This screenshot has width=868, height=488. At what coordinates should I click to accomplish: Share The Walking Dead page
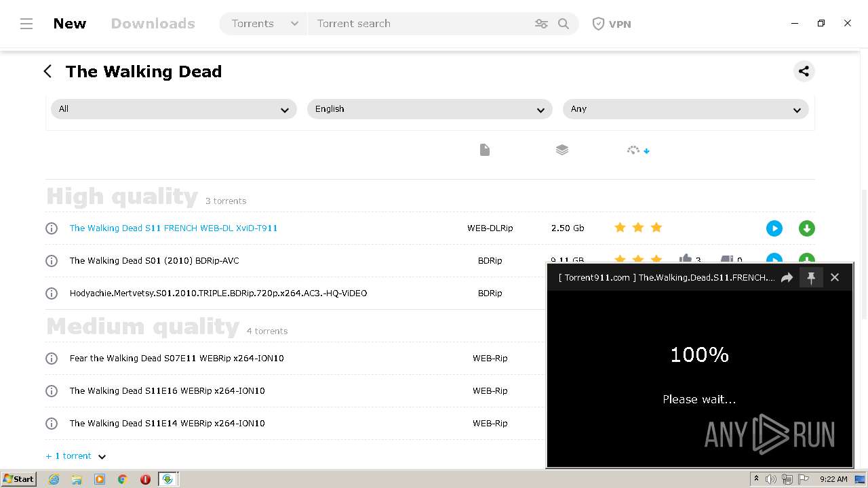804,71
